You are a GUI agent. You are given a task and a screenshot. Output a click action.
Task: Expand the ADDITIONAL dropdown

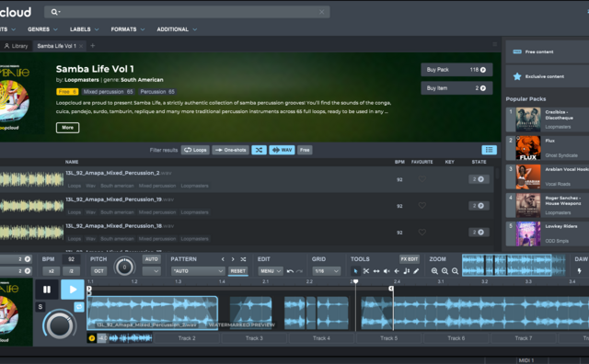pyautogui.click(x=177, y=29)
